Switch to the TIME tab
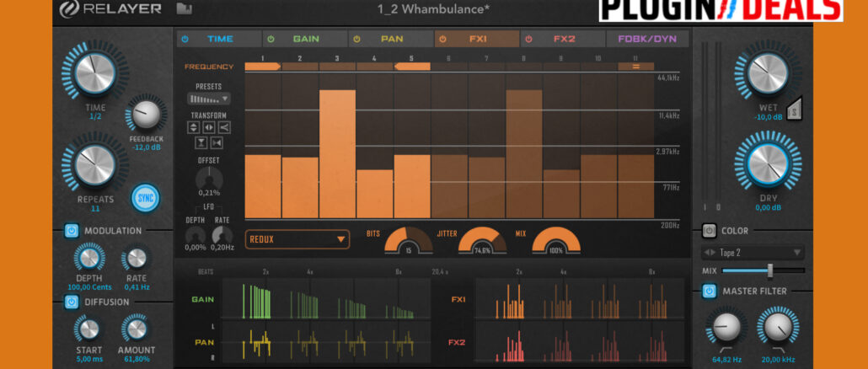868x369 pixels. pos(219,39)
